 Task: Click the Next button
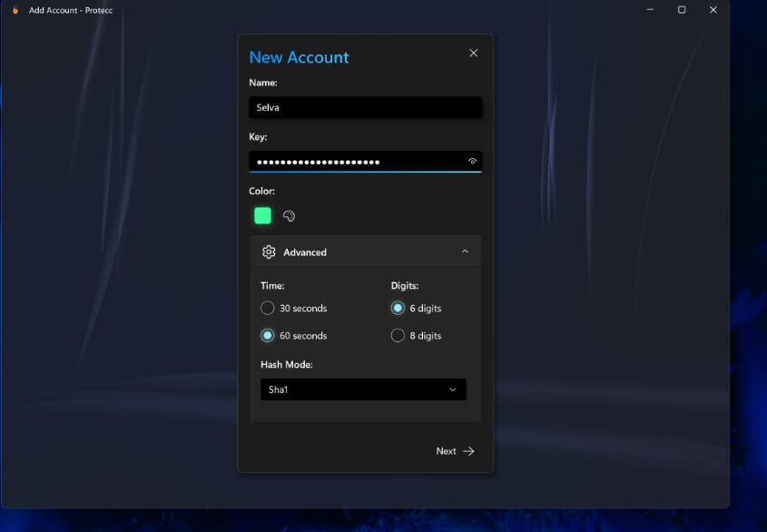455,451
